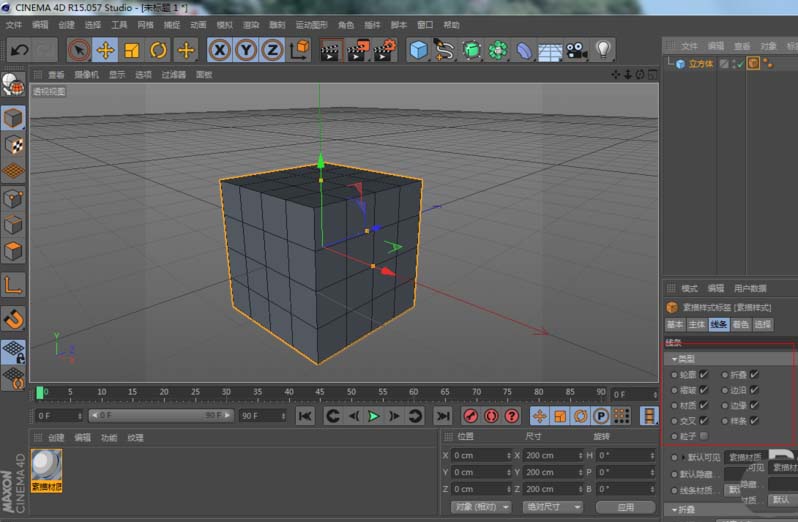Screen dimensions: 798x522
Task: Click the Light bulb icon
Action: click(x=603, y=50)
